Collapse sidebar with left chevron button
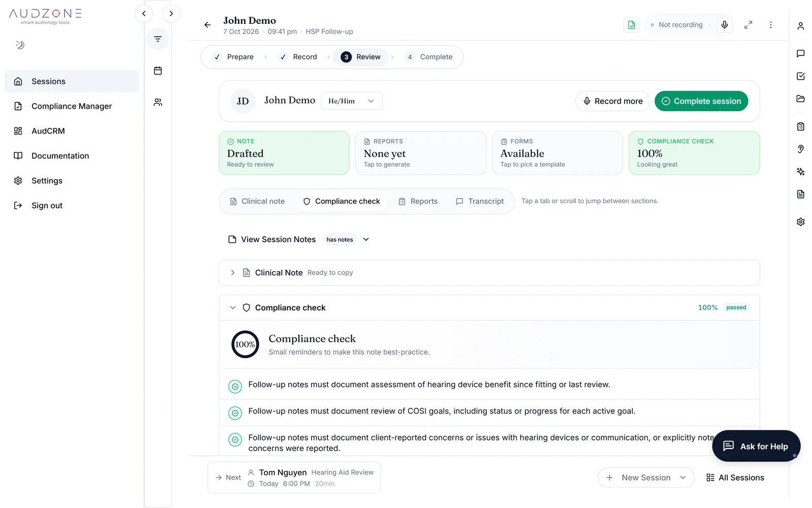Image resolution: width=812 pixels, height=508 pixels. click(144, 14)
